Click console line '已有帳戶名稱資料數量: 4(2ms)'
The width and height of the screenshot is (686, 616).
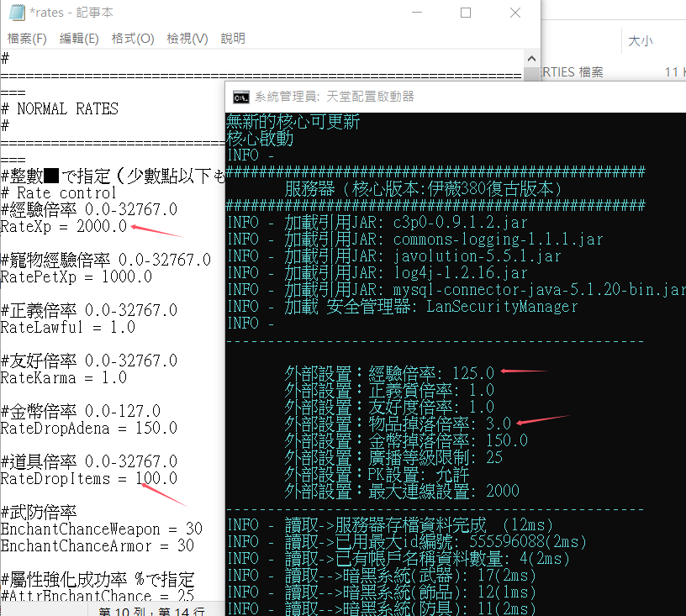[452, 558]
